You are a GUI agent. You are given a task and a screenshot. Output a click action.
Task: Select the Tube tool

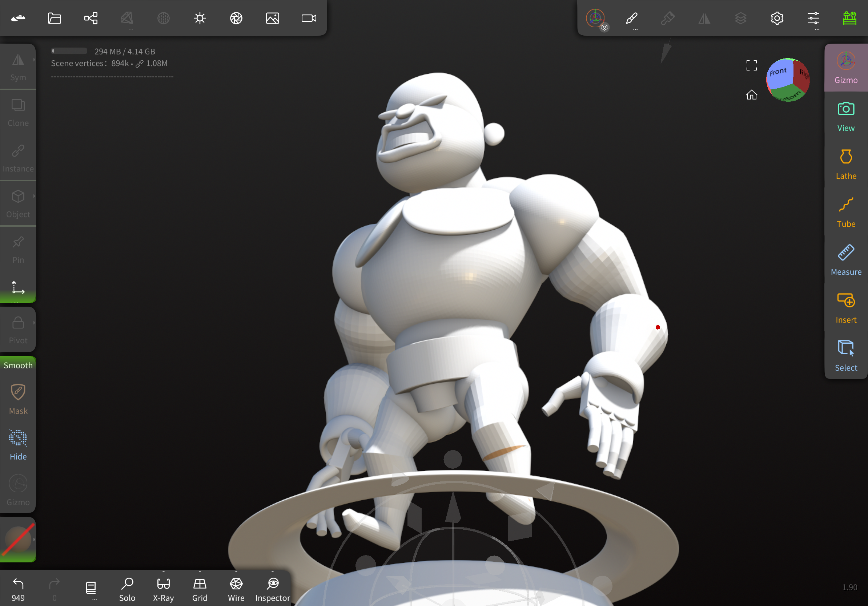[846, 212]
